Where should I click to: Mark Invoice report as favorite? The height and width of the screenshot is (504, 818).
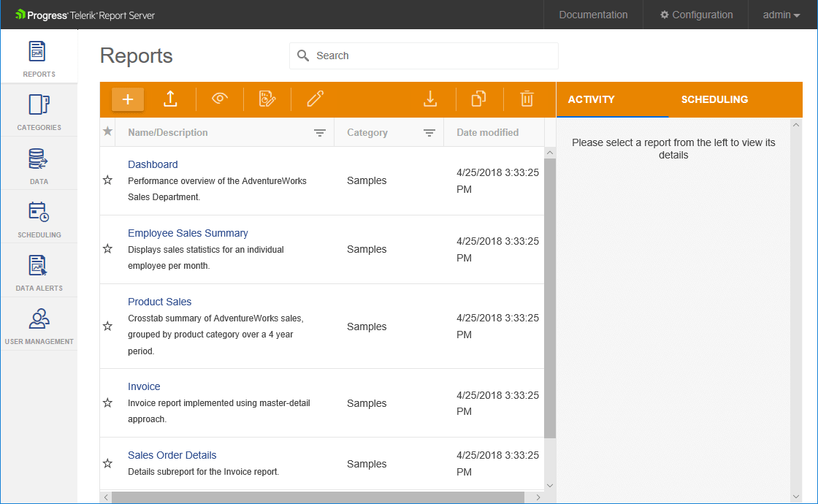pos(108,402)
